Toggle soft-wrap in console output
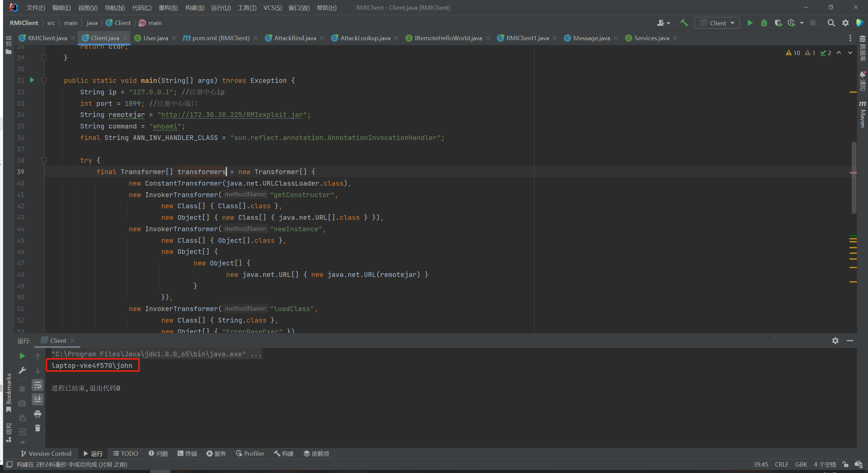Image resolution: width=868 pixels, height=473 pixels. pos(38,385)
